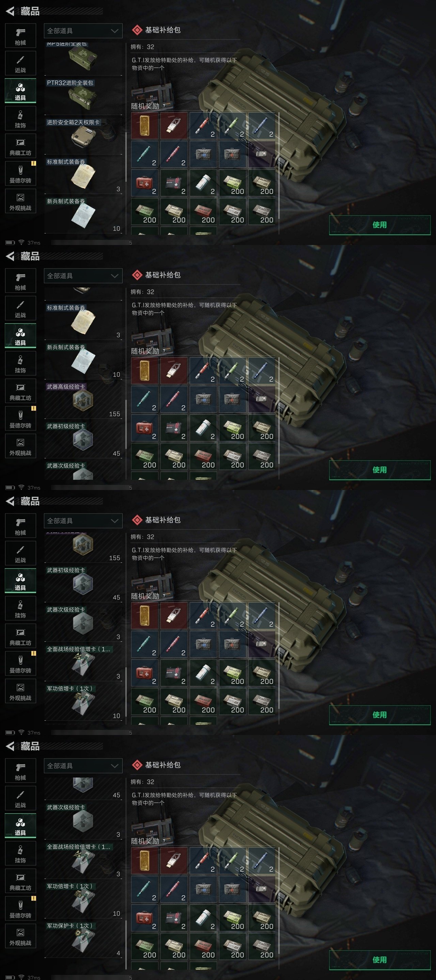The width and height of the screenshot is (436, 980).
Task: Switch to the 外观挑战 tab
Action: tap(20, 201)
